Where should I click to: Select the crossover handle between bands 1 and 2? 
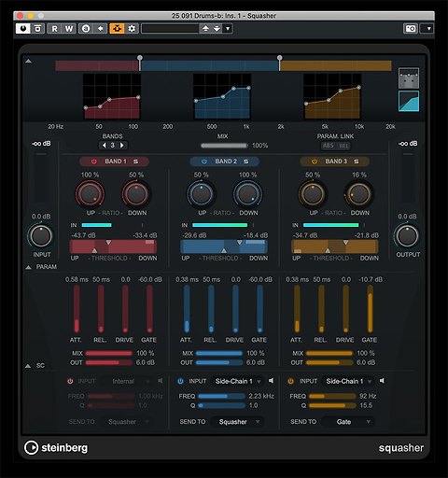point(140,58)
